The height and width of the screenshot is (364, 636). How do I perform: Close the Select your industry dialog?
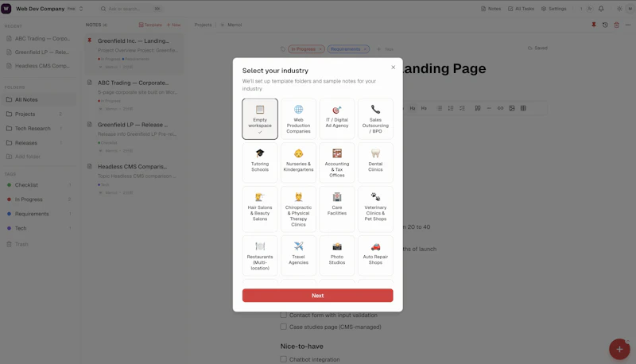(x=393, y=68)
